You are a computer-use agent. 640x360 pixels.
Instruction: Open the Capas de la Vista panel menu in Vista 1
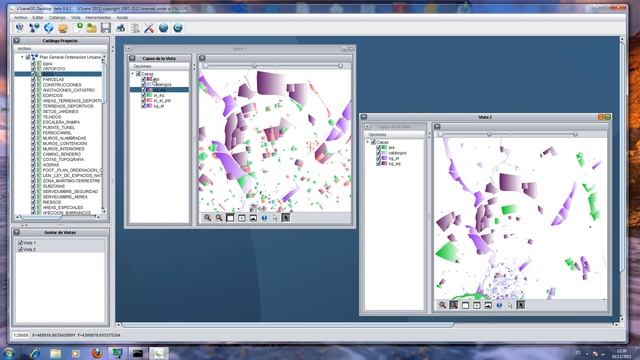(x=132, y=58)
